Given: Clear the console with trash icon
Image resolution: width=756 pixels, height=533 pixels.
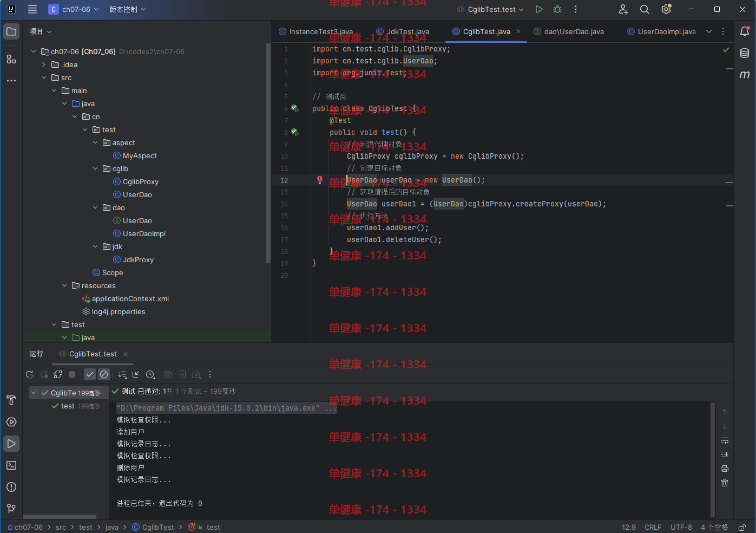Looking at the screenshot, I should pyautogui.click(x=725, y=483).
